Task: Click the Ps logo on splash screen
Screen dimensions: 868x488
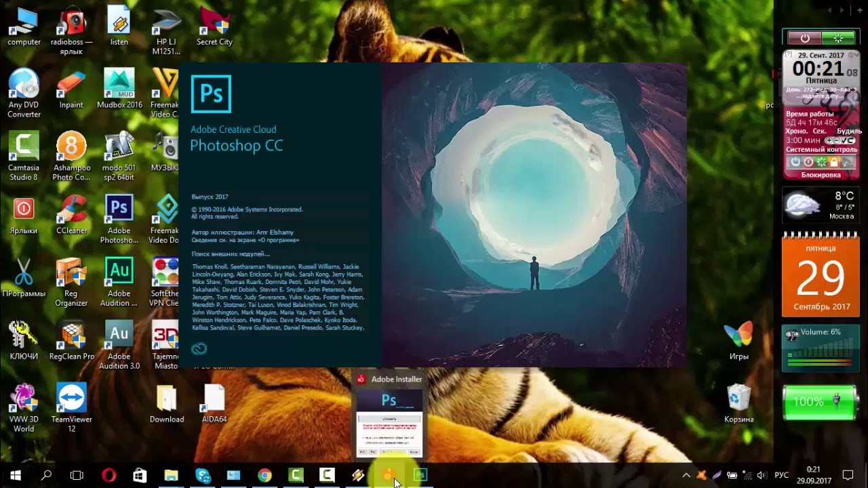Action: point(211,94)
